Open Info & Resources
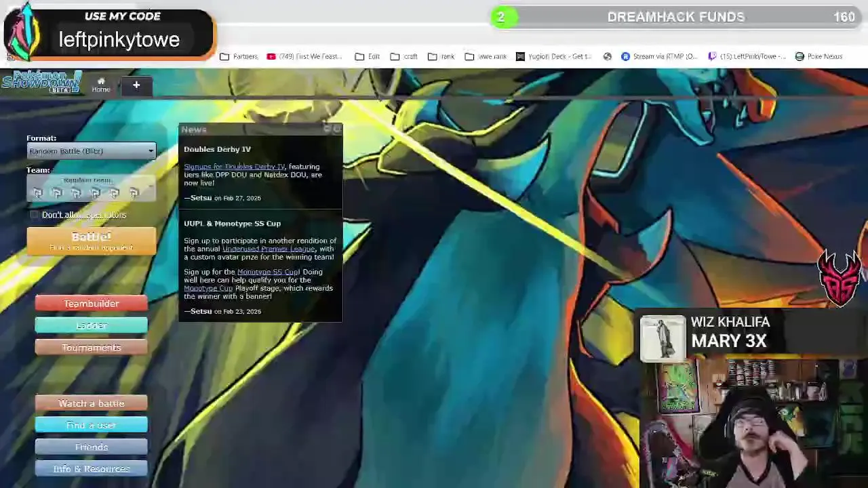This screenshot has width=868, height=488. (x=92, y=468)
